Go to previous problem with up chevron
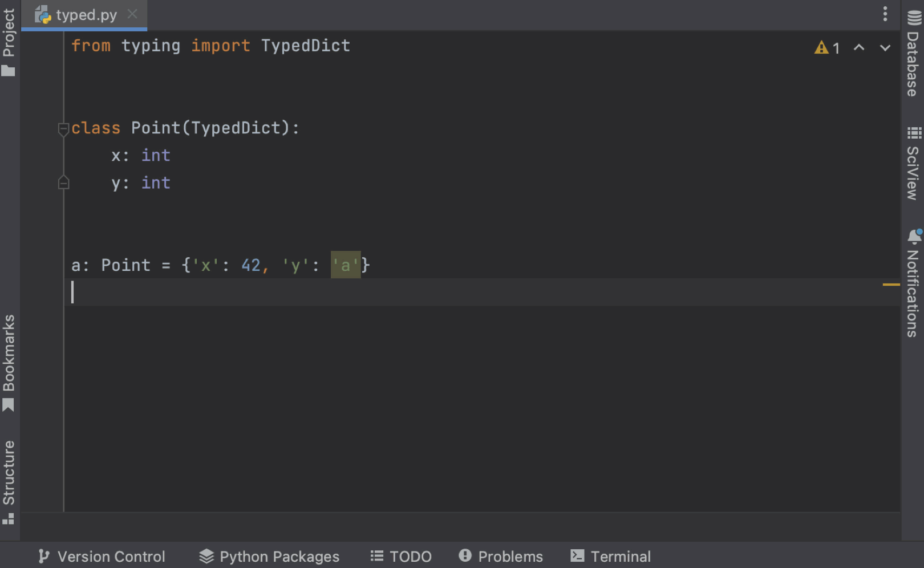Image resolution: width=924 pixels, height=568 pixels. pyautogui.click(x=858, y=48)
